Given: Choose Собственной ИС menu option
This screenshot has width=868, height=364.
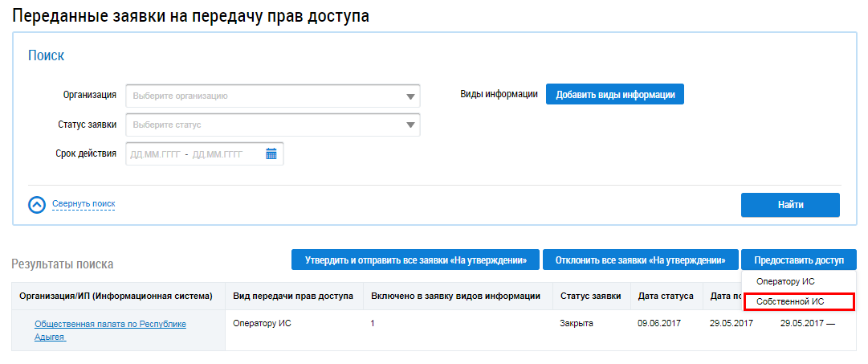Looking at the screenshot, I should [x=790, y=301].
